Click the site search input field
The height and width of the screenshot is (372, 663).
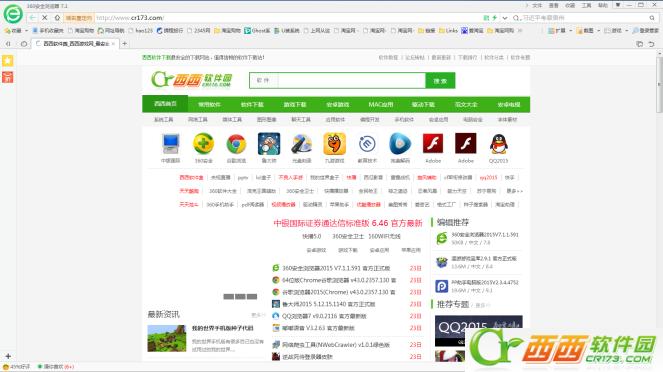coord(351,80)
